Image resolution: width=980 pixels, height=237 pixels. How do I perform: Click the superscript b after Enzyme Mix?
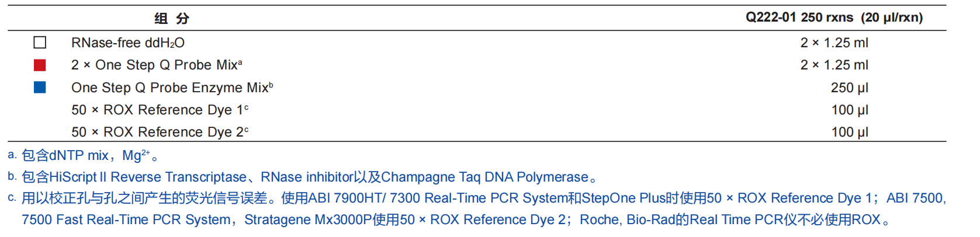(x=271, y=84)
